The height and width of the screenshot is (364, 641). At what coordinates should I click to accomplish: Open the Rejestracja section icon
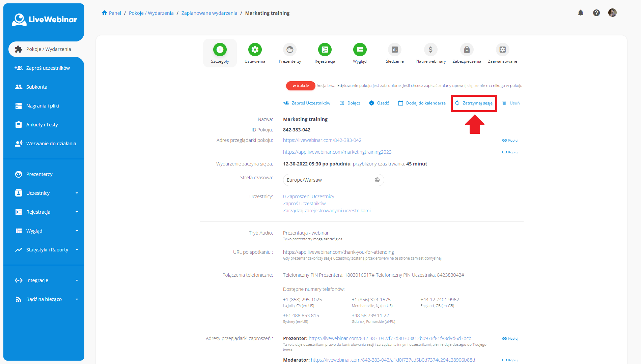tap(325, 50)
